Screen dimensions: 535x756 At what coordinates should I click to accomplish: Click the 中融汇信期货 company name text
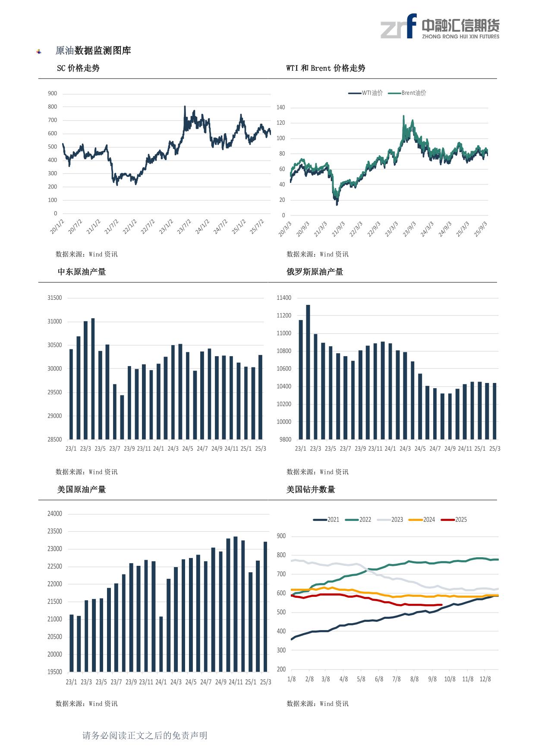tap(460, 25)
